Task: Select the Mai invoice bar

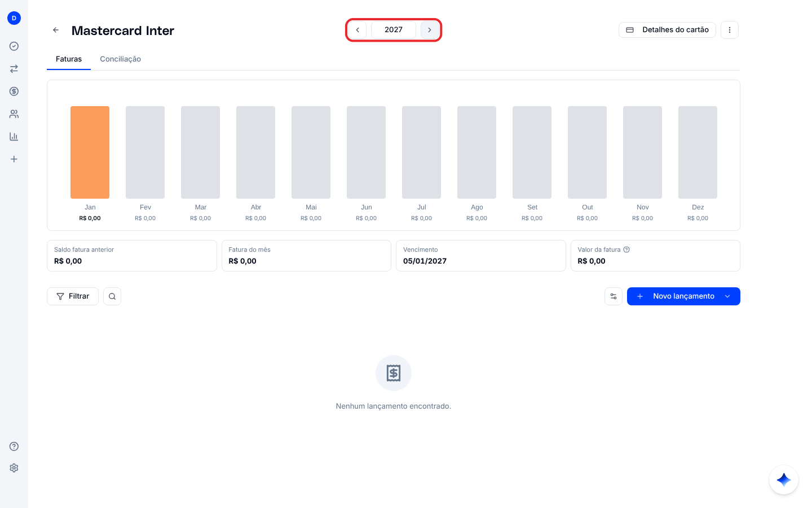Action: click(311, 152)
